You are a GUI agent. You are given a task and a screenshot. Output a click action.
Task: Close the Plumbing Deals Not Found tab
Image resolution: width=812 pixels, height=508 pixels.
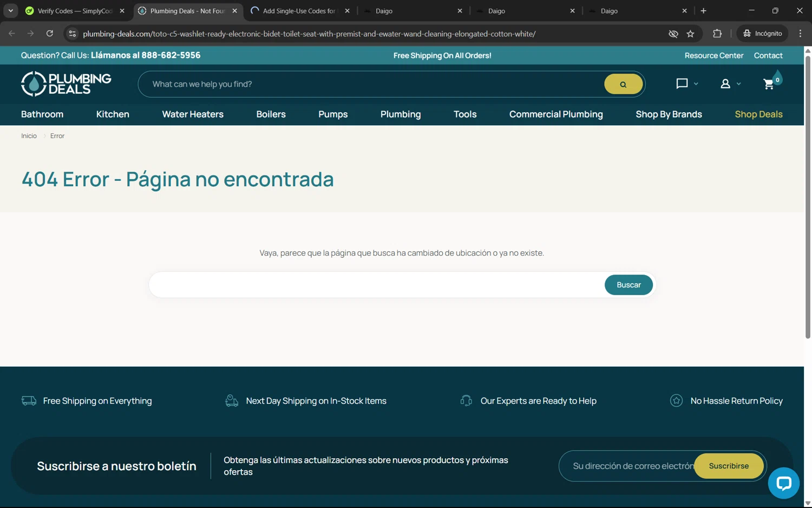click(x=234, y=11)
